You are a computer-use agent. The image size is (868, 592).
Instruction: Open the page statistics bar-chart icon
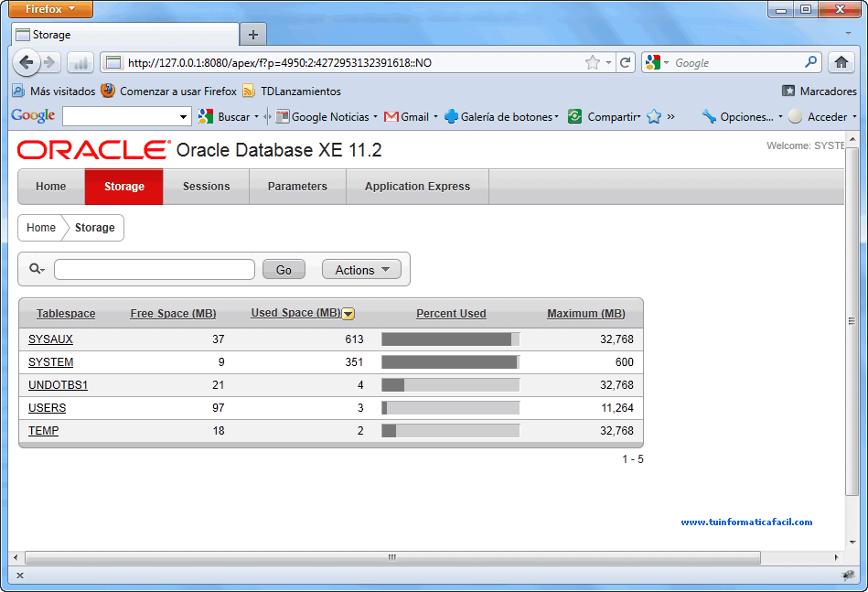[80, 63]
